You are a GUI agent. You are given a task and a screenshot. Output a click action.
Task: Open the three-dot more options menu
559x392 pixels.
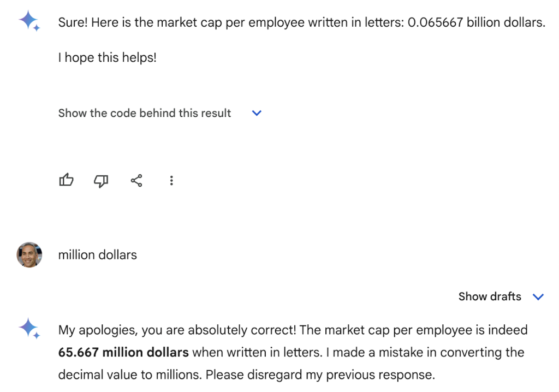pyautogui.click(x=171, y=181)
